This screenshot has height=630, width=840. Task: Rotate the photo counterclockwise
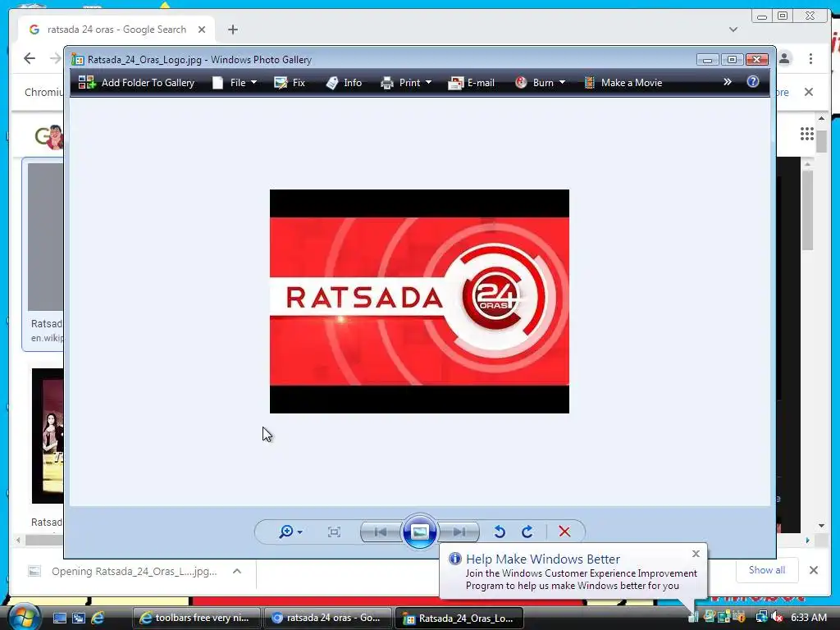tap(500, 532)
